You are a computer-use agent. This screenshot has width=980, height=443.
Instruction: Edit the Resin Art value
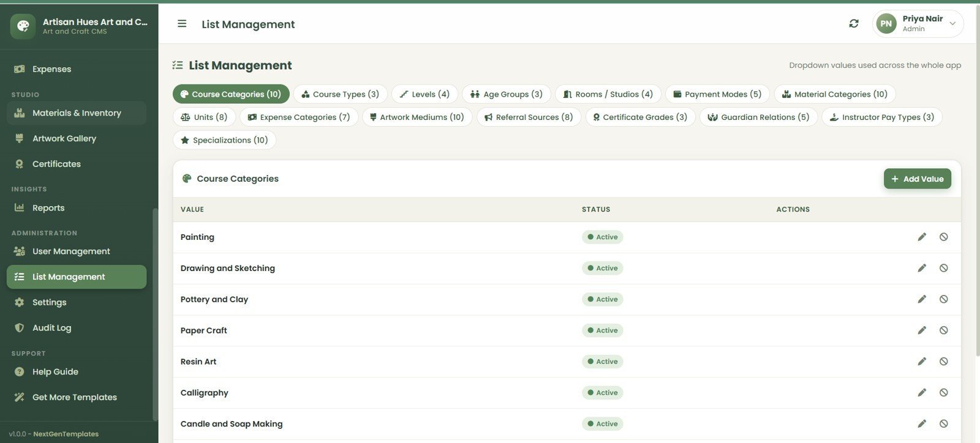point(922,362)
